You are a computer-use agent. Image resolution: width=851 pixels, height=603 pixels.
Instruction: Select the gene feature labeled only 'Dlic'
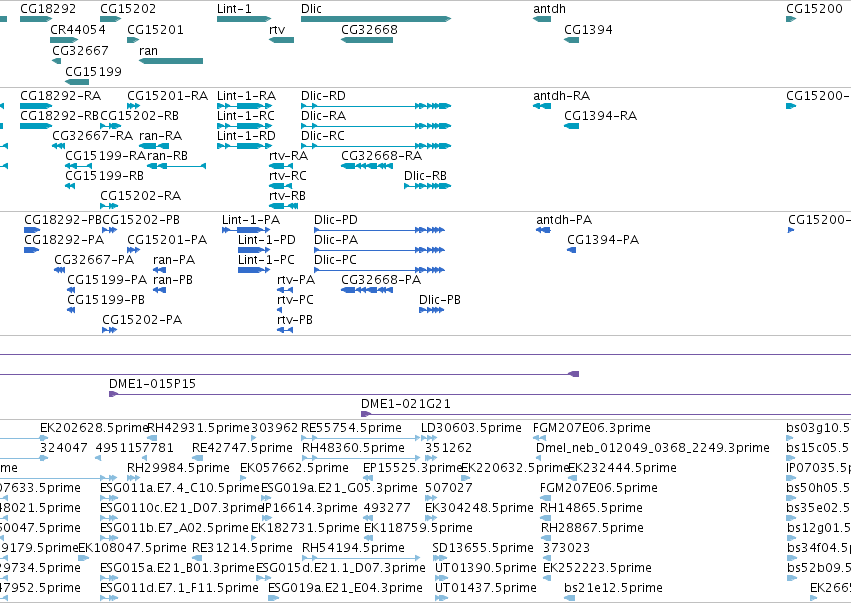pyautogui.click(x=376, y=19)
